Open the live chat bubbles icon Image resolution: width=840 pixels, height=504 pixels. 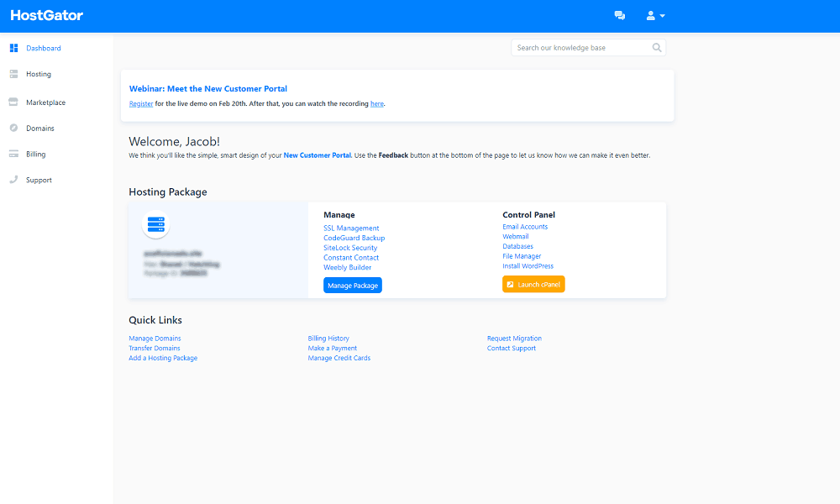coord(620,15)
